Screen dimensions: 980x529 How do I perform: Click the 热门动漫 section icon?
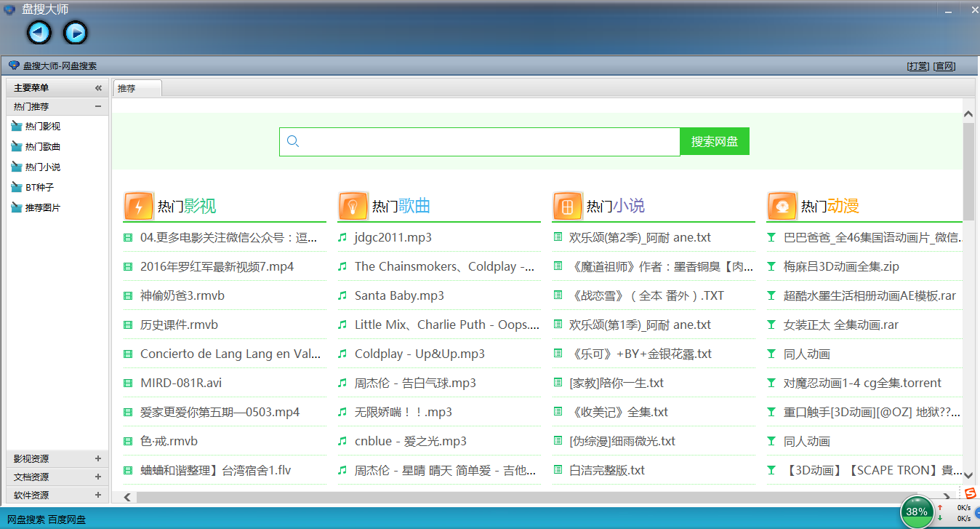coord(782,206)
